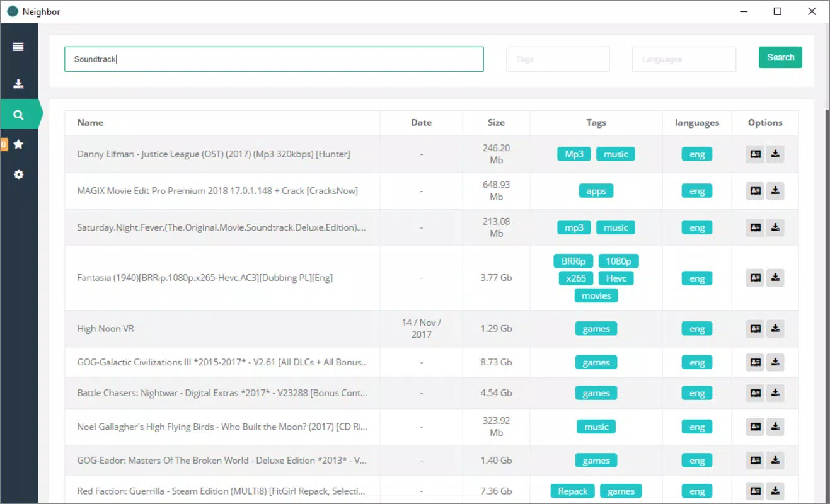This screenshot has width=830, height=504.
Task: Sort results by Date column header
Action: coord(422,123)
